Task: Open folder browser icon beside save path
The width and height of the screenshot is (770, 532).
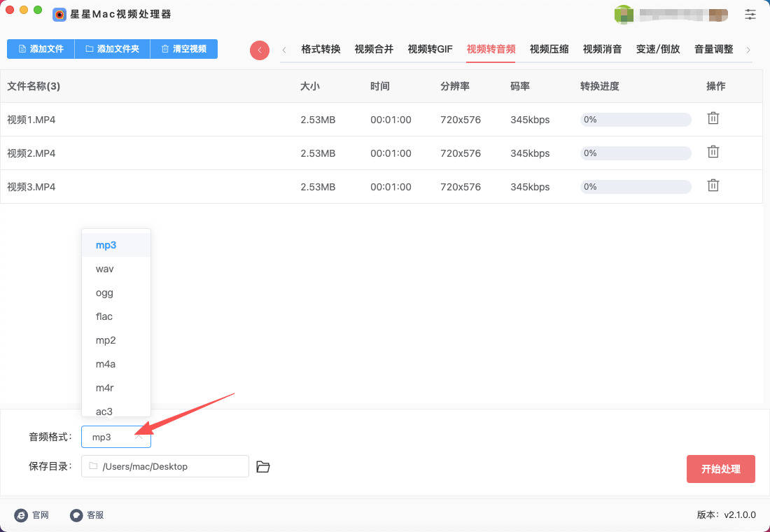Action: (263, 467)
